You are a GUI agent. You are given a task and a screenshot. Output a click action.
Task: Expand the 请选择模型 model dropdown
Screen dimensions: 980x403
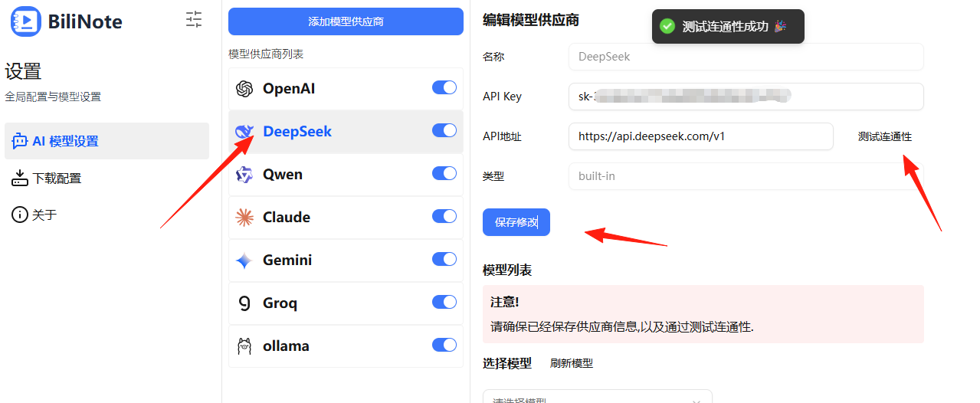click(598, 397)
